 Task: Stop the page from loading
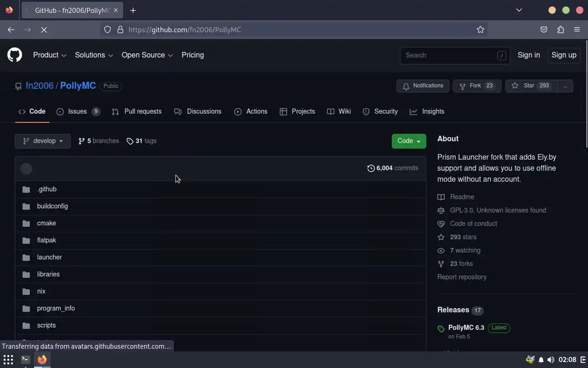coord(44,29)
